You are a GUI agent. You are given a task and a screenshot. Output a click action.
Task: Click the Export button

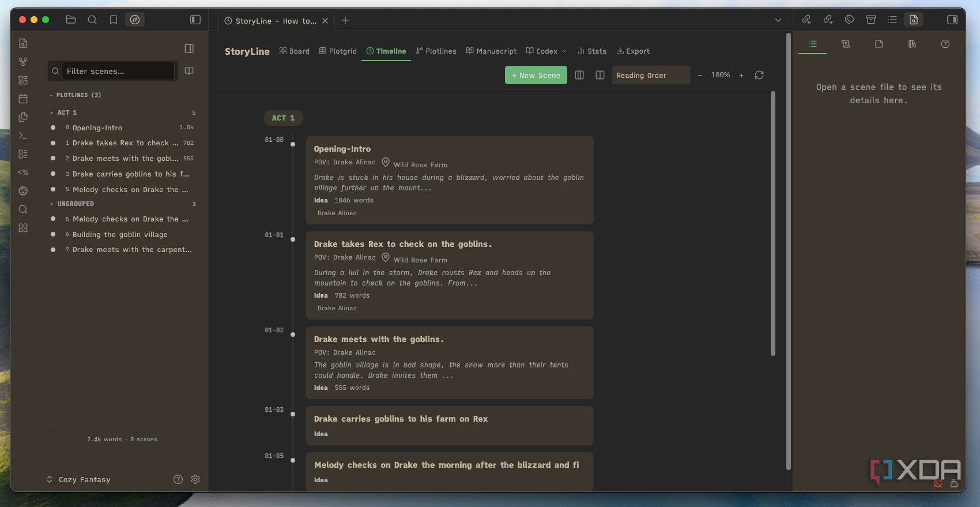click(633, 51)
